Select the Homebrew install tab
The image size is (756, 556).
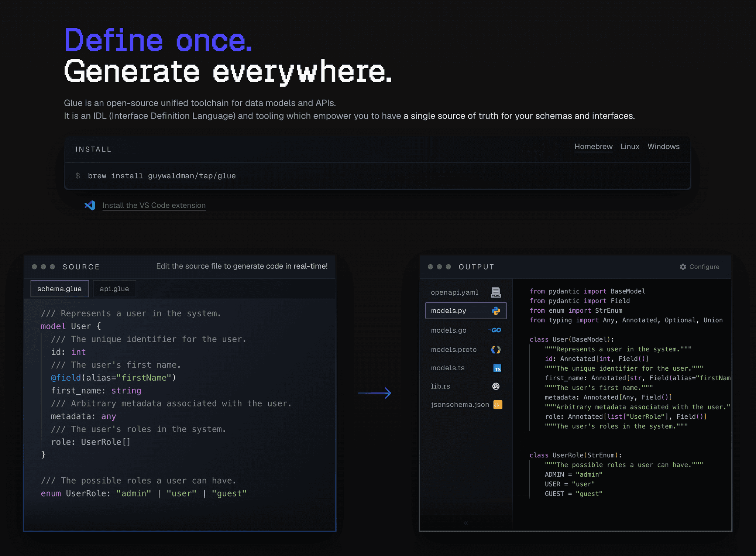click(x=593, y=147)
